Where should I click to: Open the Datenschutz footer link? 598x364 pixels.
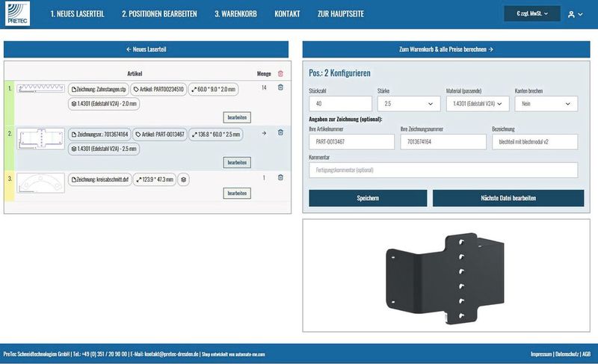click(567, 354)
